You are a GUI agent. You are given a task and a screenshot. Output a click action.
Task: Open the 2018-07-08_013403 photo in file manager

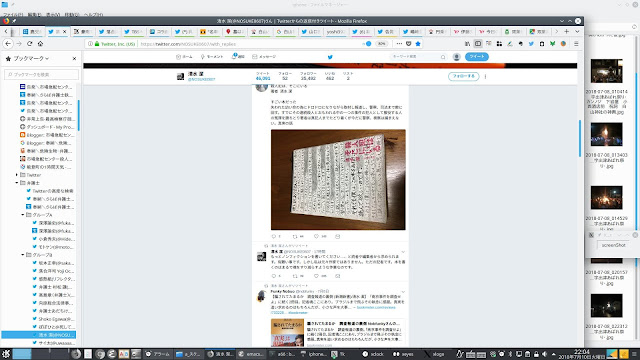pyautogui.click(x=607, y=134)
